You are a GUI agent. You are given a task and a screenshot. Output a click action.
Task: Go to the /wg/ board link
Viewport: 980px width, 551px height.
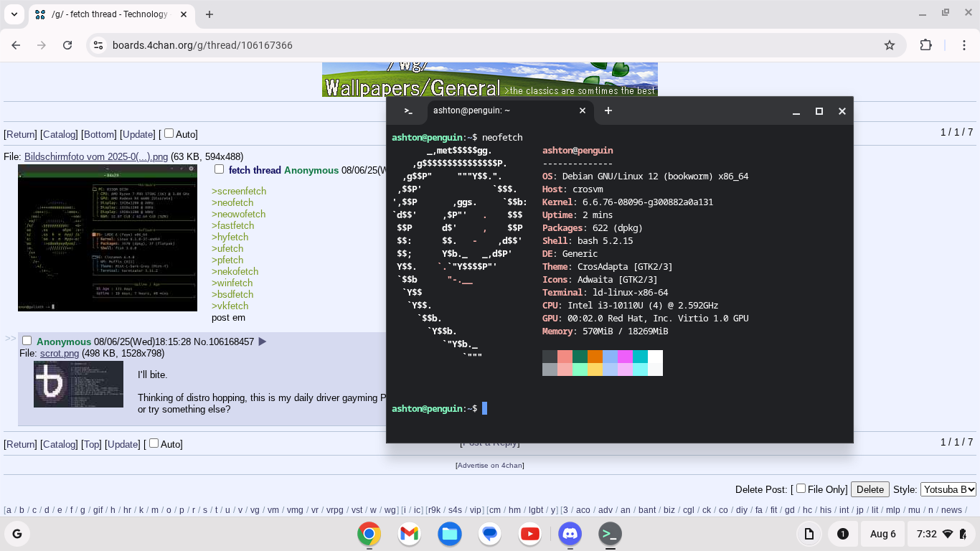coord(390,510)
